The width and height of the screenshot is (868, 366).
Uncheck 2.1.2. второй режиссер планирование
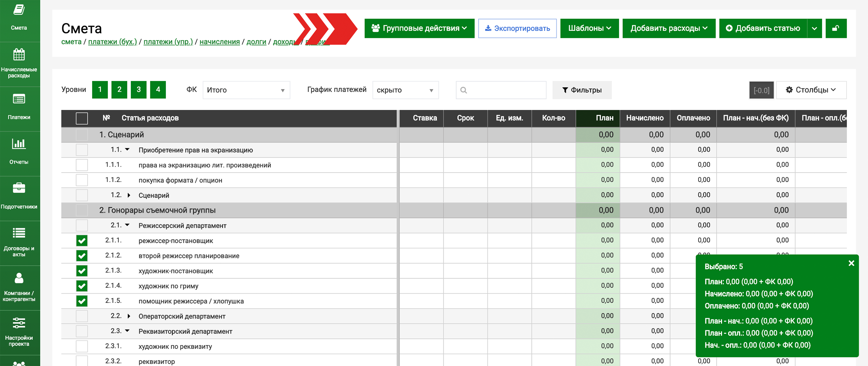[x=82, y=256]
